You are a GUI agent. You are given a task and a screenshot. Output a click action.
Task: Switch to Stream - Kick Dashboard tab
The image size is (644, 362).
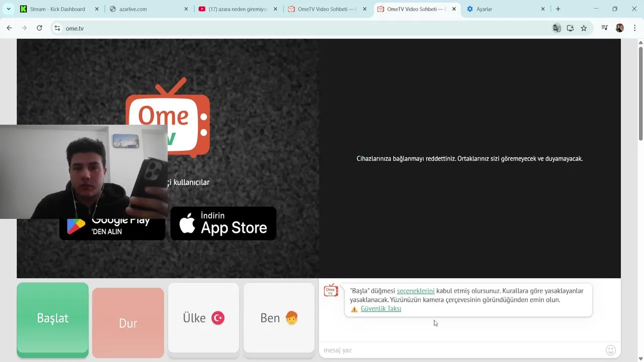[x=57, y=9]
